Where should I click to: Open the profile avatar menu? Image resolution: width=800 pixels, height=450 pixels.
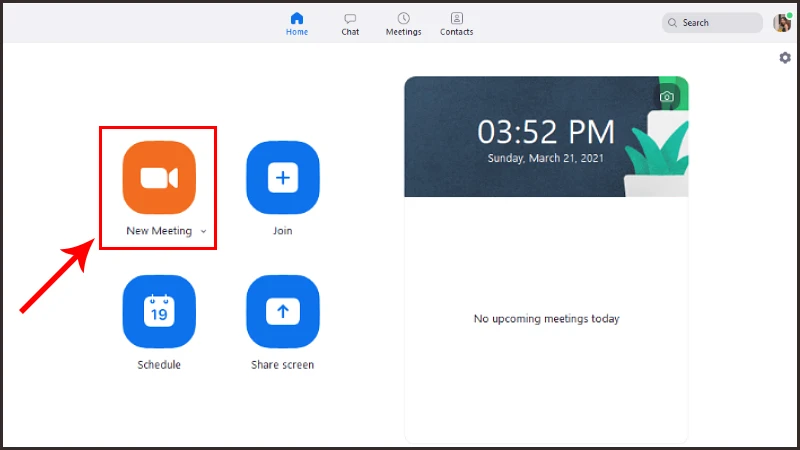pyautogui.click(x=782, y=22)
